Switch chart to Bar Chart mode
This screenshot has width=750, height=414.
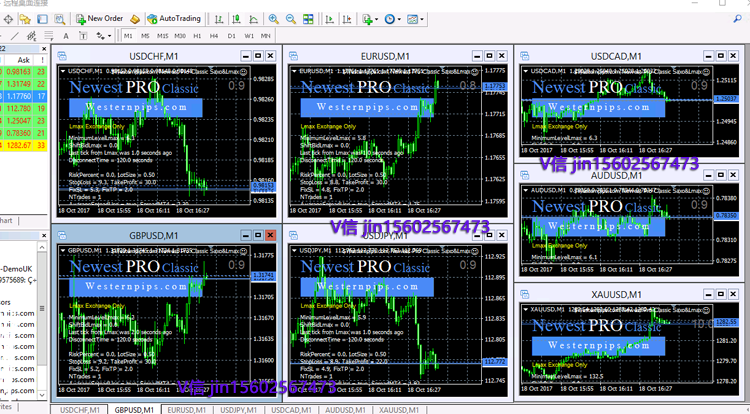[x=219, y=19]
